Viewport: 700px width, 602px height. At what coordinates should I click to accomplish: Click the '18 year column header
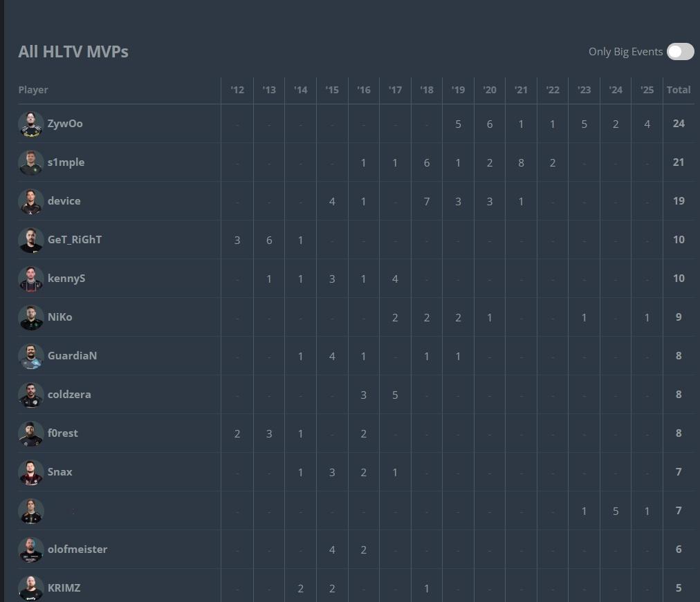(x=426, y=90)
